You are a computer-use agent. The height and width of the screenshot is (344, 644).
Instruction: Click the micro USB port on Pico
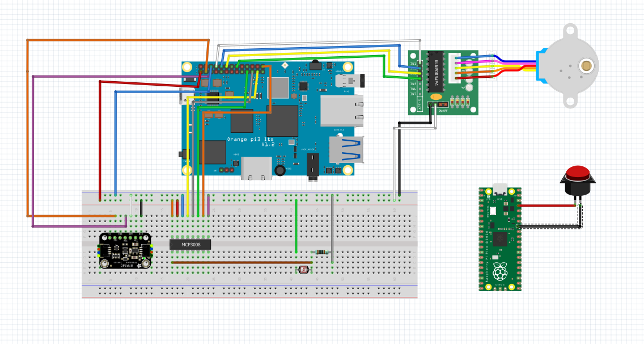point(500,188)
